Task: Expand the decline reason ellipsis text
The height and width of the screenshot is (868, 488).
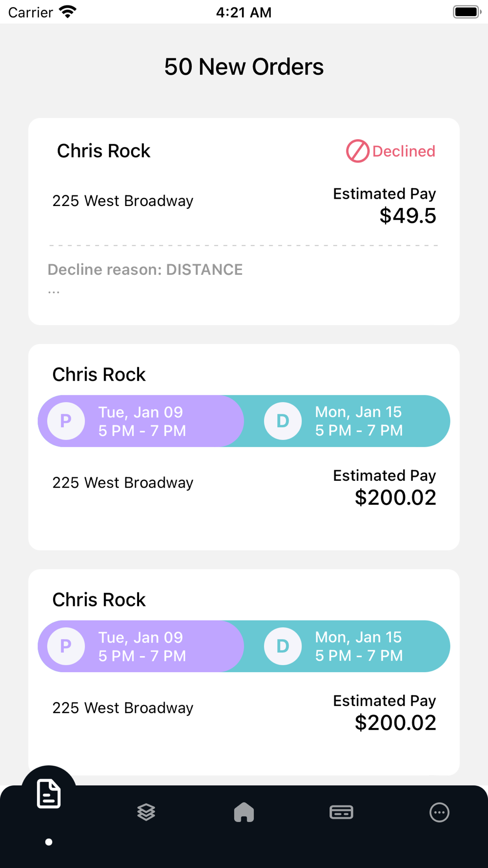Action: (x=54, y=292)
